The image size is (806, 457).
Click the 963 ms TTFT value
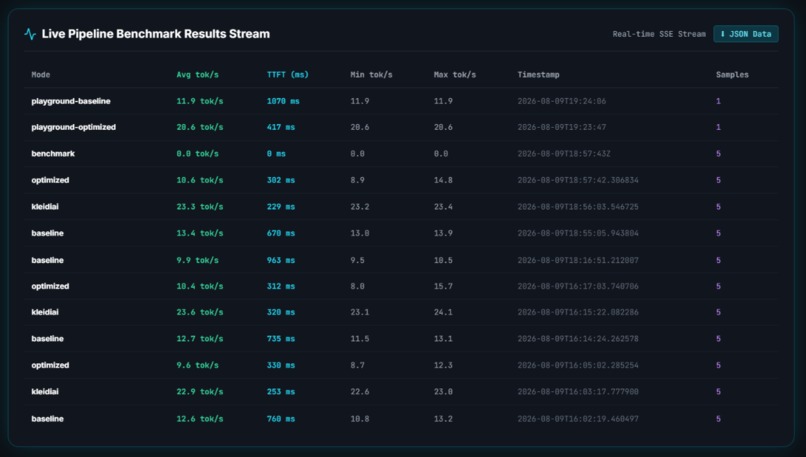pyautogui.click(x=281, y=260)
